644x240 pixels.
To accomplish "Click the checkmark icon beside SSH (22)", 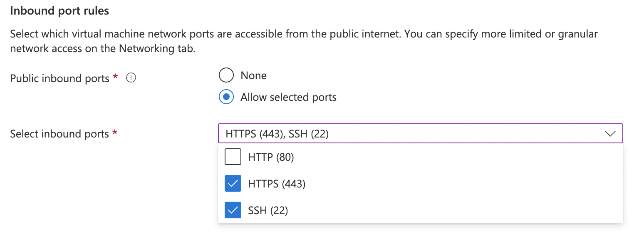I will click(x=233, y=210).
